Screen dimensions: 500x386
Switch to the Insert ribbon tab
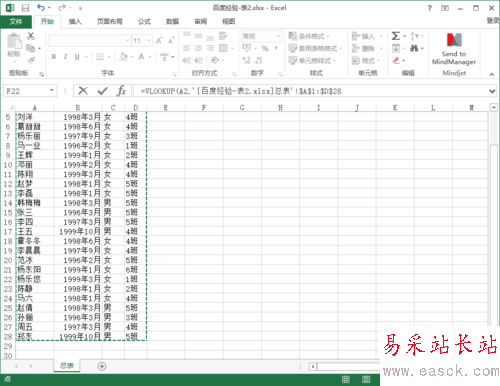(75, 22)
